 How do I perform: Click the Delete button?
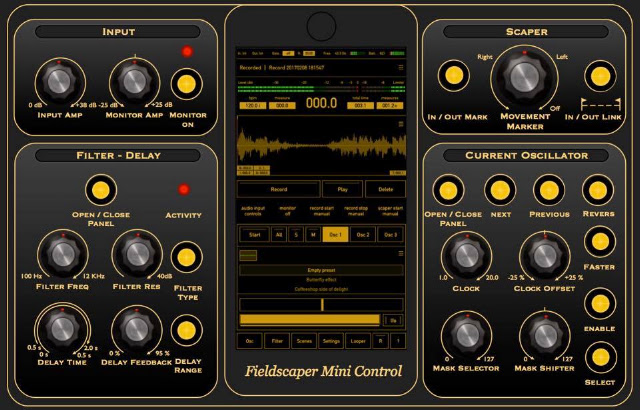[x=385, y=189]
